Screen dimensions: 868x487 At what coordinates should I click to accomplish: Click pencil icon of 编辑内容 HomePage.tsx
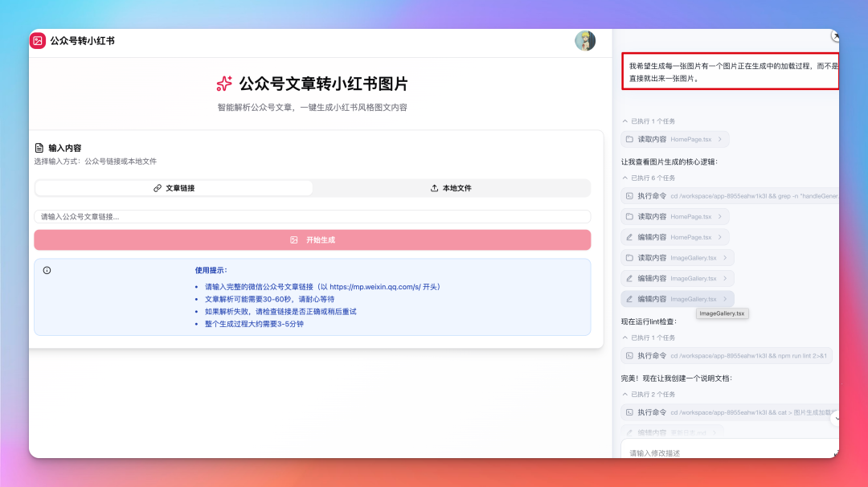click(x=629, y=237)
